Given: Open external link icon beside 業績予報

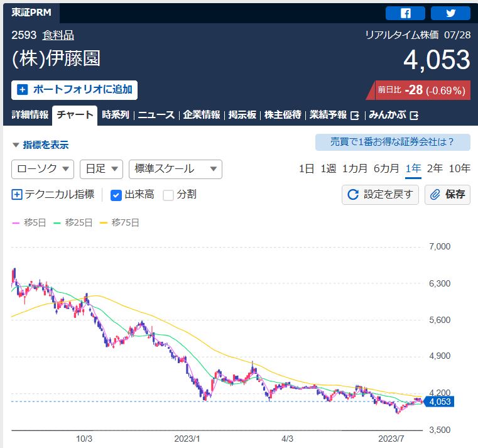Looking at the screenshot, I should click(x=355, y=116).
